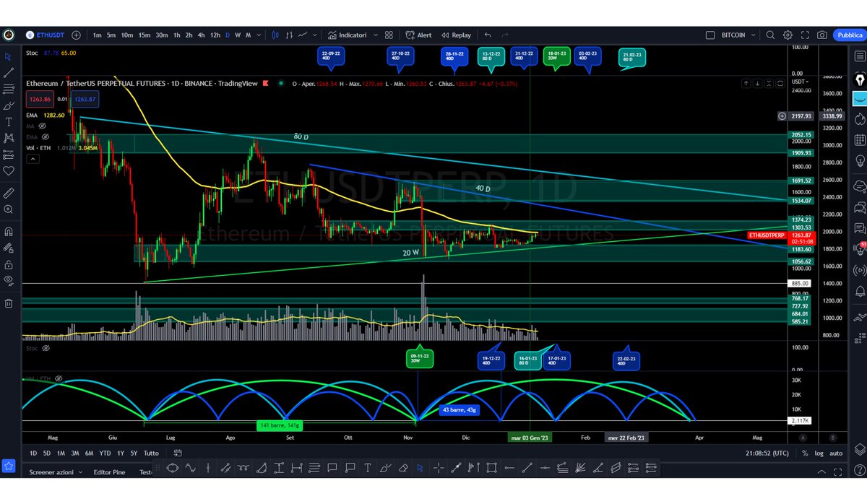Viewport: 867px width, 504px height.
Task: Add symbol with plus circle icon
Action: 77,35
